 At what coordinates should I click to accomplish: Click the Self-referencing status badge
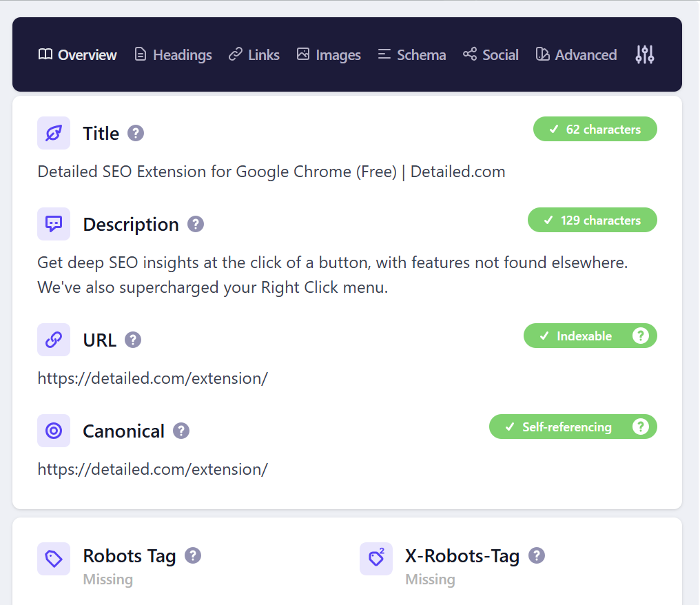tap(573, 427)
